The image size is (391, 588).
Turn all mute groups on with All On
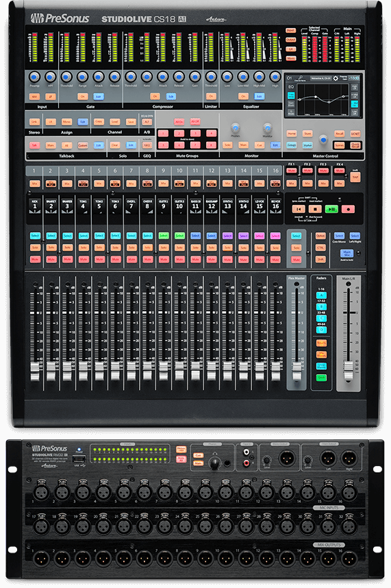[x=179, y=122]
